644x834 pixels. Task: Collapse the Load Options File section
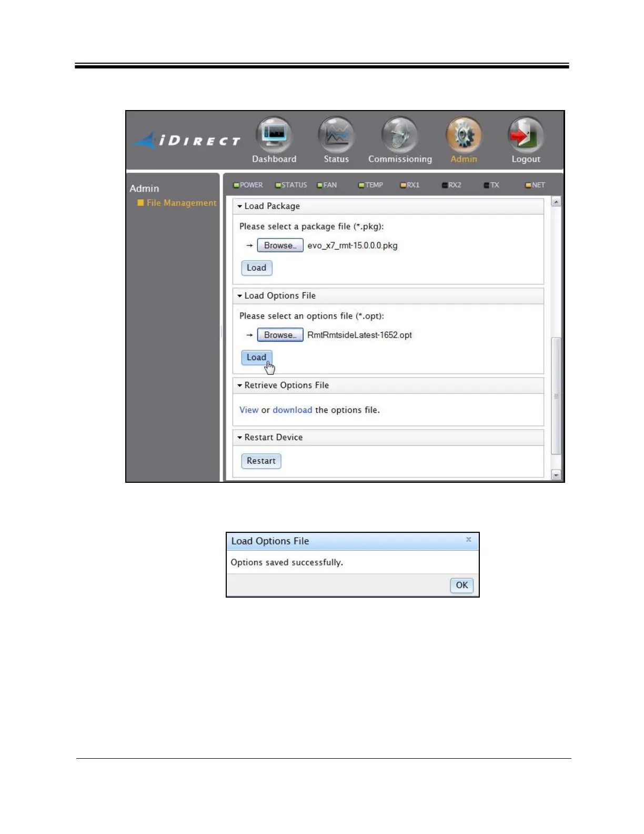click(239, 296)
